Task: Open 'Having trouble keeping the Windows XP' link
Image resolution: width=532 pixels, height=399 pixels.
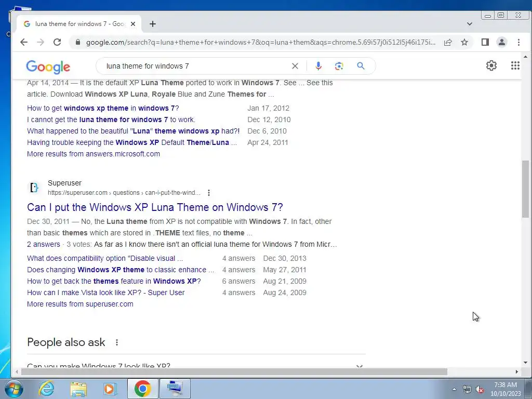Action: pos(132,142)
